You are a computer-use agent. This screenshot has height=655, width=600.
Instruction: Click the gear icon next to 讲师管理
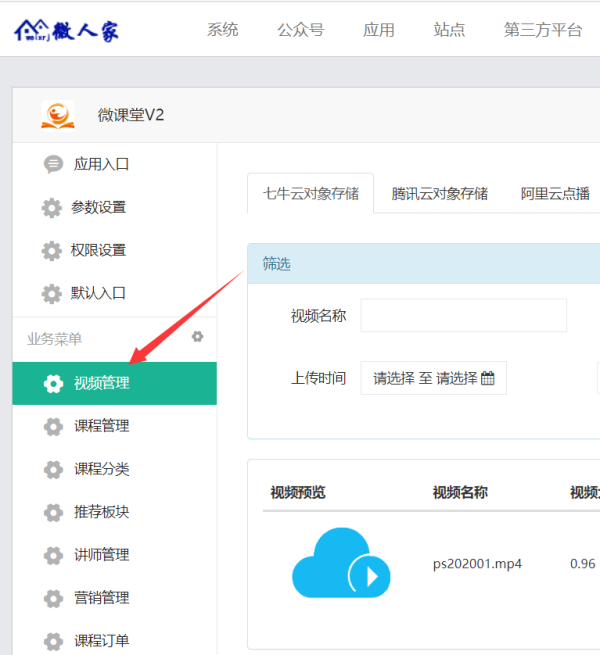pyautogui.click(x=53, y=556)
